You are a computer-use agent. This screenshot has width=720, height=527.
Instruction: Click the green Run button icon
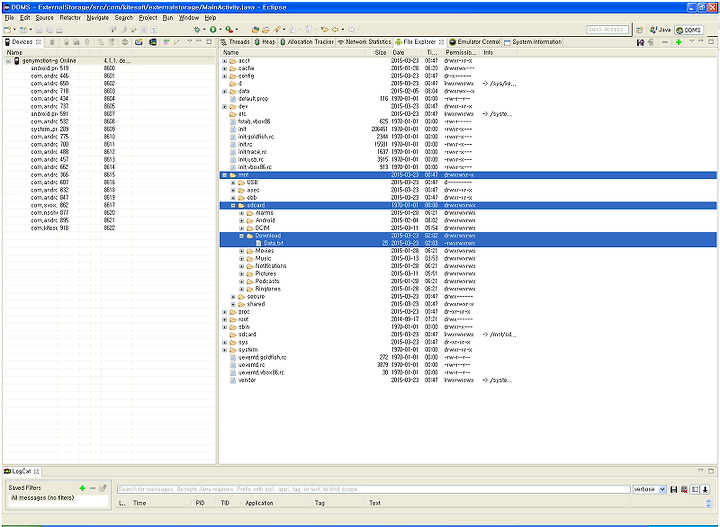click(x=213, y=29)
